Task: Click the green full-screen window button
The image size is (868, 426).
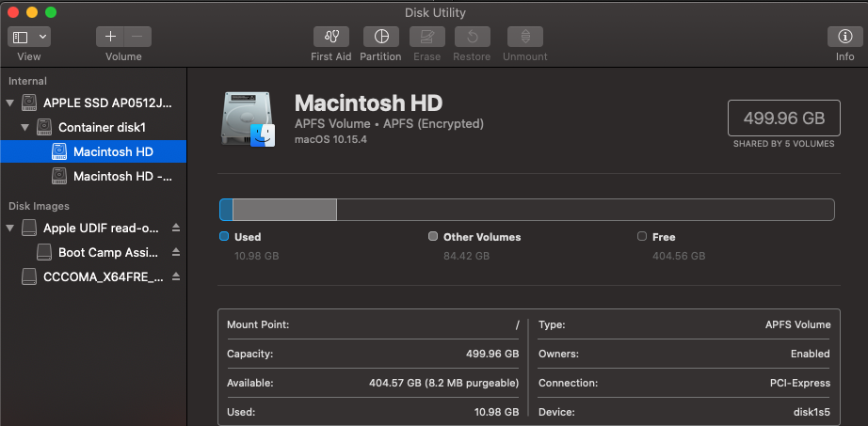Action: click(51, 12)
